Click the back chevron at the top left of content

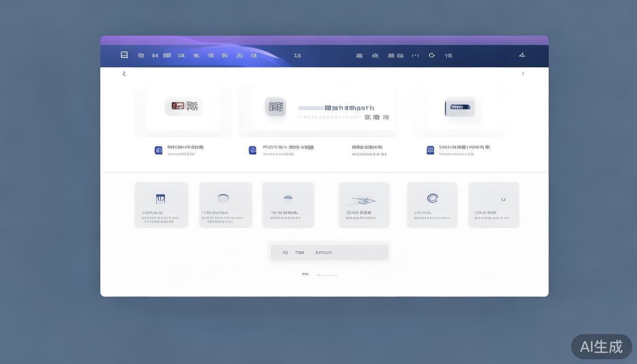pyautogui.click(x=124, y=73)
